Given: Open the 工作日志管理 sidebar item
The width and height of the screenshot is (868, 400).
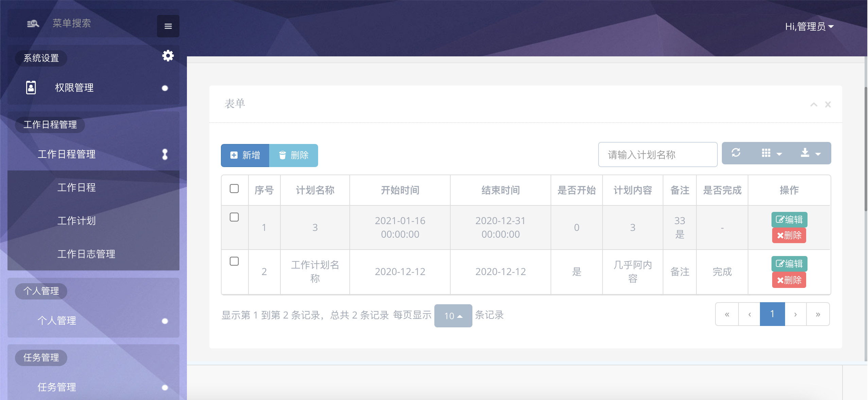Looking at the screenshot, I should pos(86,254).
